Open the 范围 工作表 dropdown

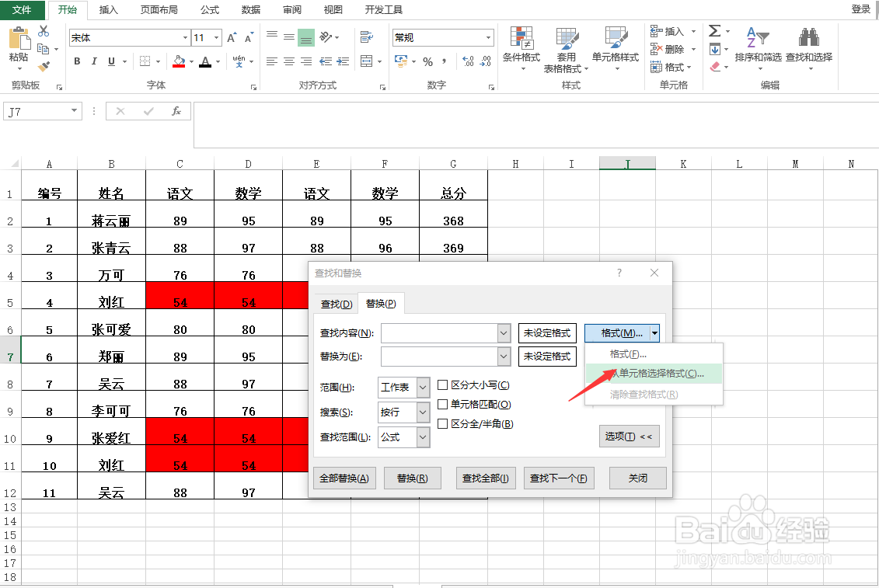point(424,388)
